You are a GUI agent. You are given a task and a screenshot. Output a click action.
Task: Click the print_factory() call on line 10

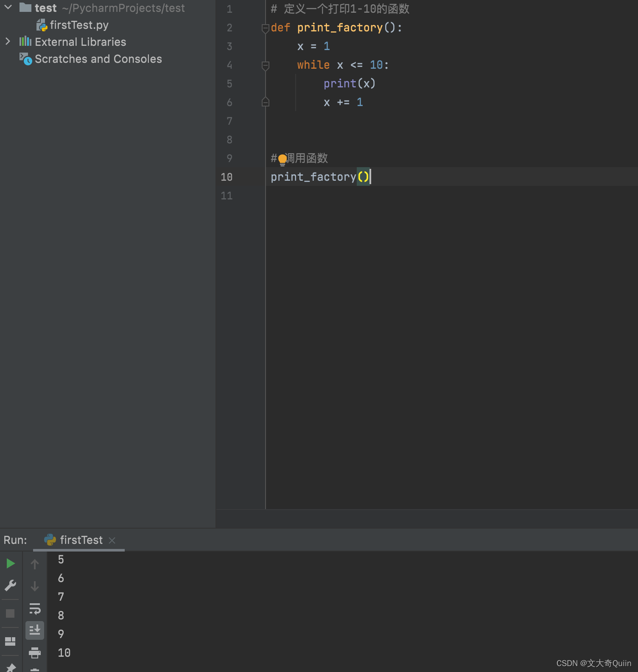[x=320, y=177]
